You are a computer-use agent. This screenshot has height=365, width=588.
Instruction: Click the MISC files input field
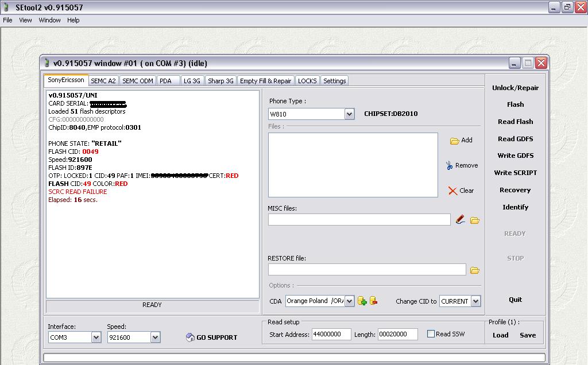click(359, 220)
